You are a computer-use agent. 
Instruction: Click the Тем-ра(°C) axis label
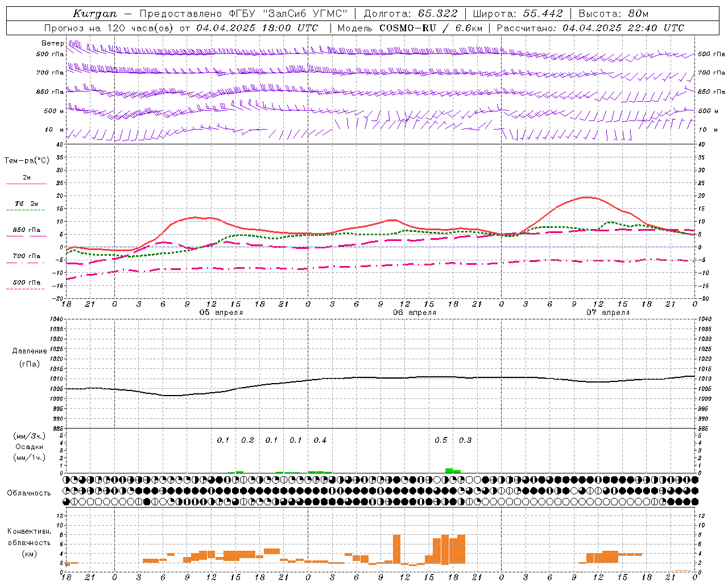(27, 161)
